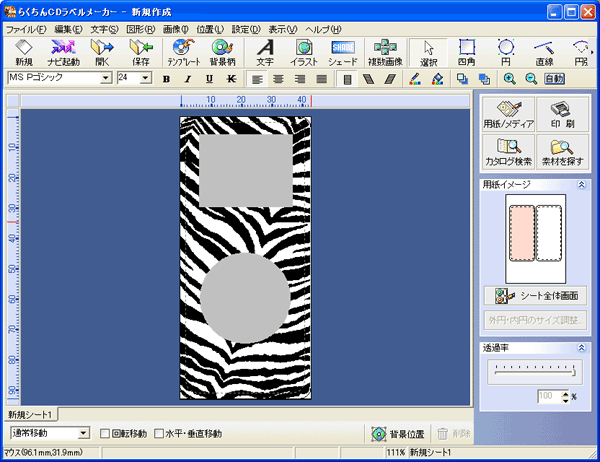The image size is (600, 462).
Task: Open the 文字(S) menu
Action: point(104,29)
